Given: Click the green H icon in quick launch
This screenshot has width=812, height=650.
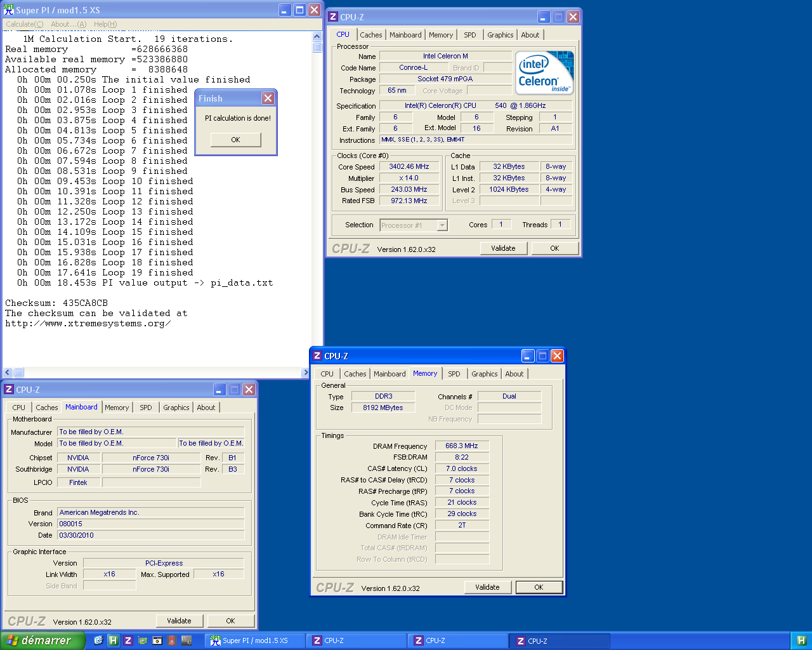Looking at the screenshot, I should click(113, 640).
